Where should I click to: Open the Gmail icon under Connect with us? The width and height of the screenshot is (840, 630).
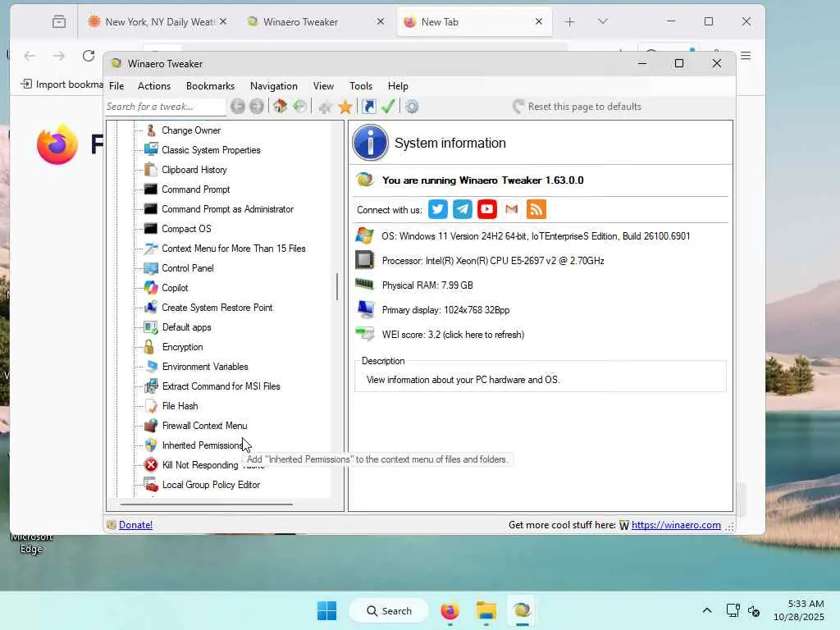[512, 209]
